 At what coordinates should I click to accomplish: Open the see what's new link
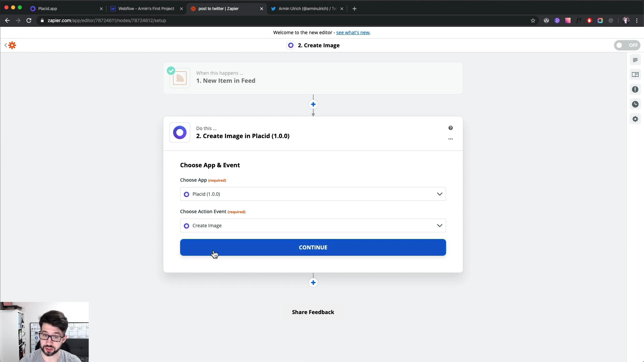pos(353,33)
